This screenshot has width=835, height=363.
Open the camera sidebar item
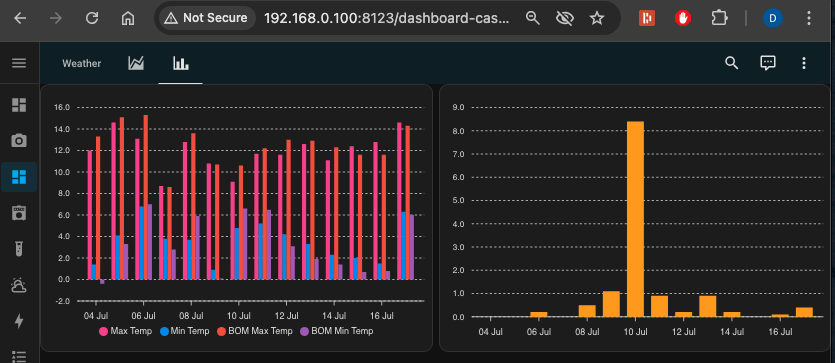(x=19, y=141)
